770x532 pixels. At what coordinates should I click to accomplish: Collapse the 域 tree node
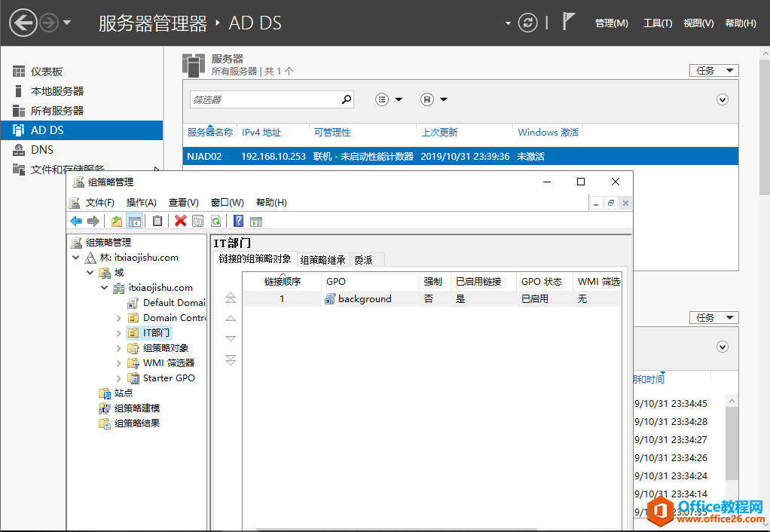coord(90,273)
